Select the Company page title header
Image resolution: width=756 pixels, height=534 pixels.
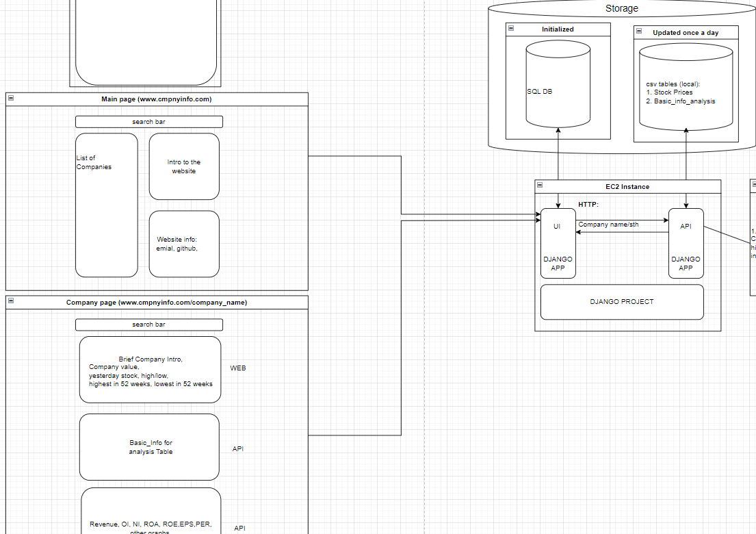point(157,303)
